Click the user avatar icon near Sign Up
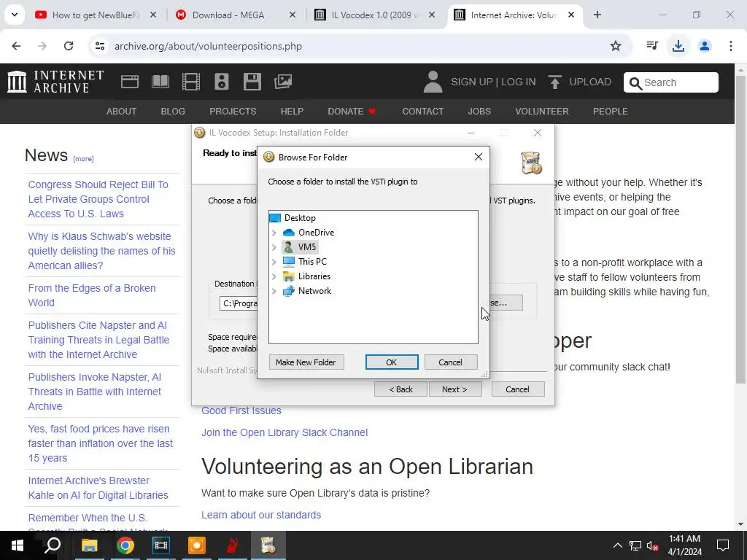Screen dimensions: 747x560 pos(433,82)
